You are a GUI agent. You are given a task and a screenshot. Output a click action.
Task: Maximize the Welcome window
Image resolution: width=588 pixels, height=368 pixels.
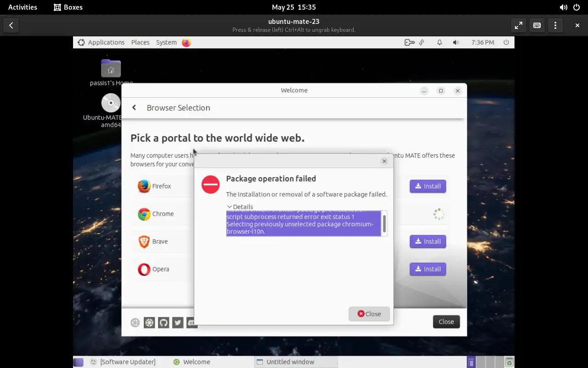pyautogui.click(x=441, y=91)
